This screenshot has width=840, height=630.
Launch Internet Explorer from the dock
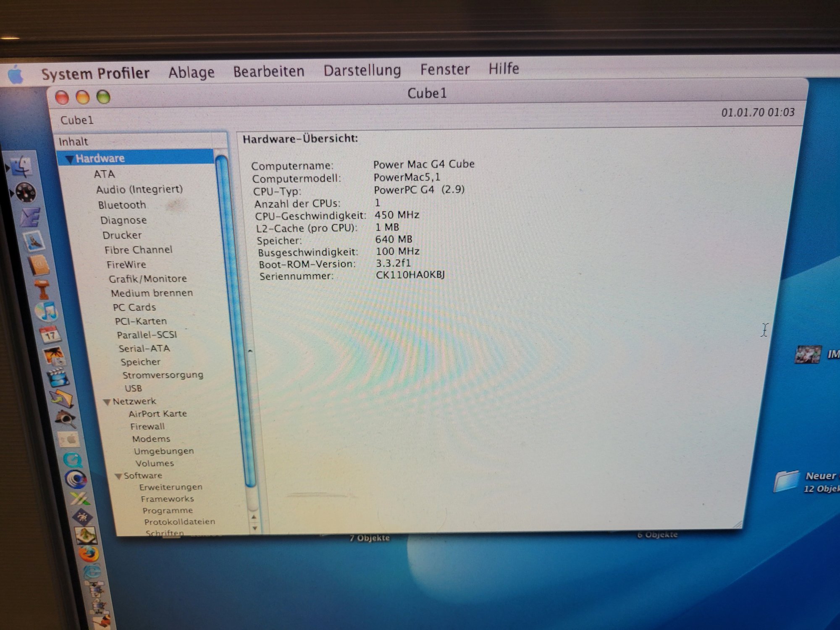pos(92,572)
